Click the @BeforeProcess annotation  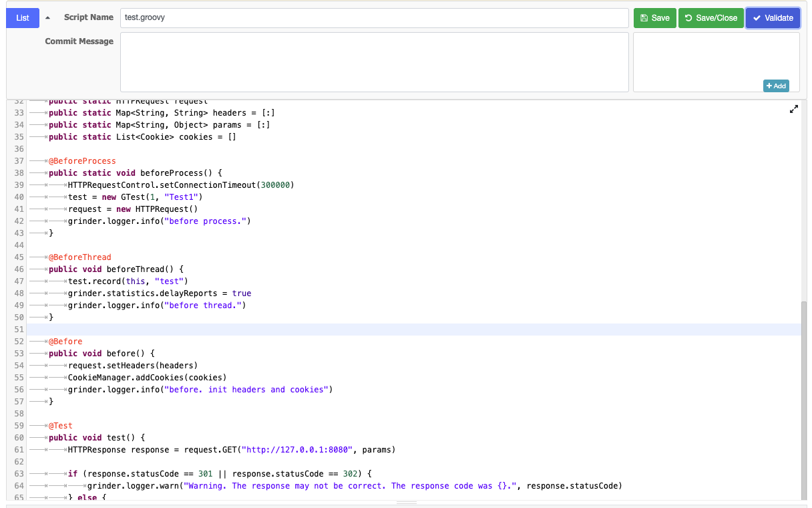tap(82, 161)
